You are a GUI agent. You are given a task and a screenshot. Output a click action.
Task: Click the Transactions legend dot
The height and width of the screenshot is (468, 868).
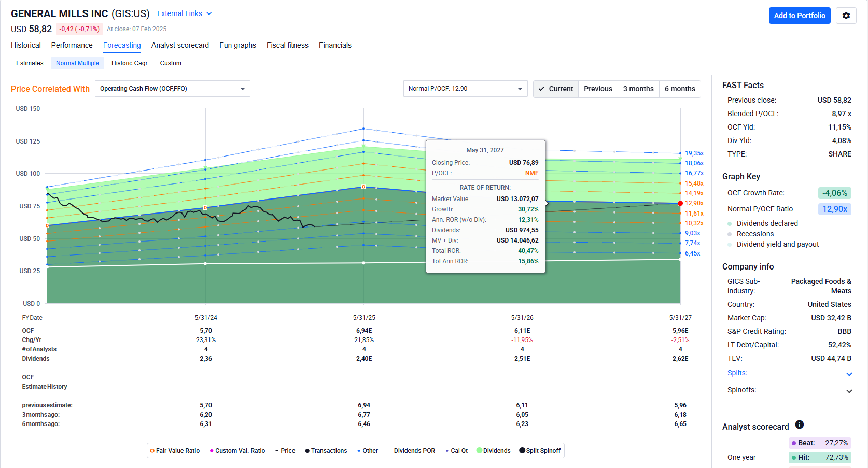point(307,451)
